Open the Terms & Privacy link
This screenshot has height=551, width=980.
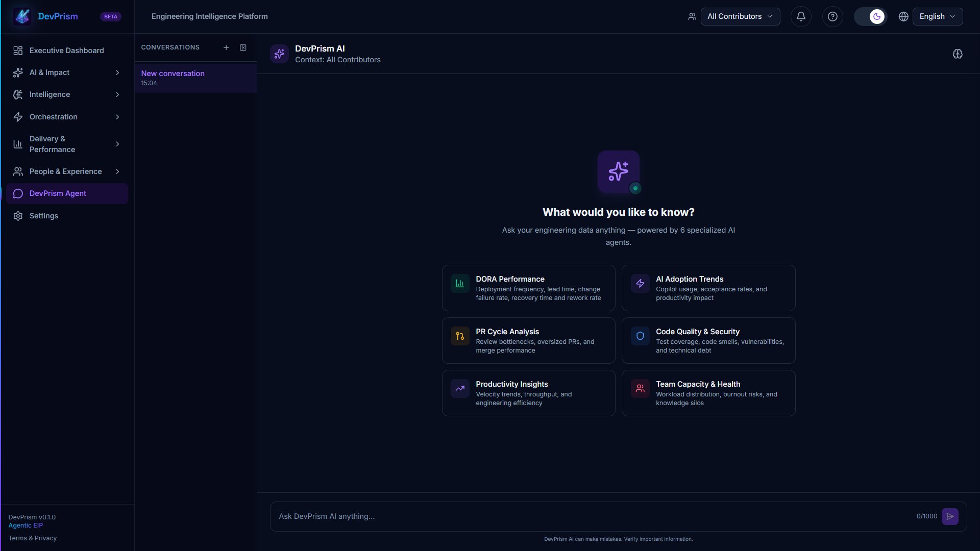click(x=32, y=538)
